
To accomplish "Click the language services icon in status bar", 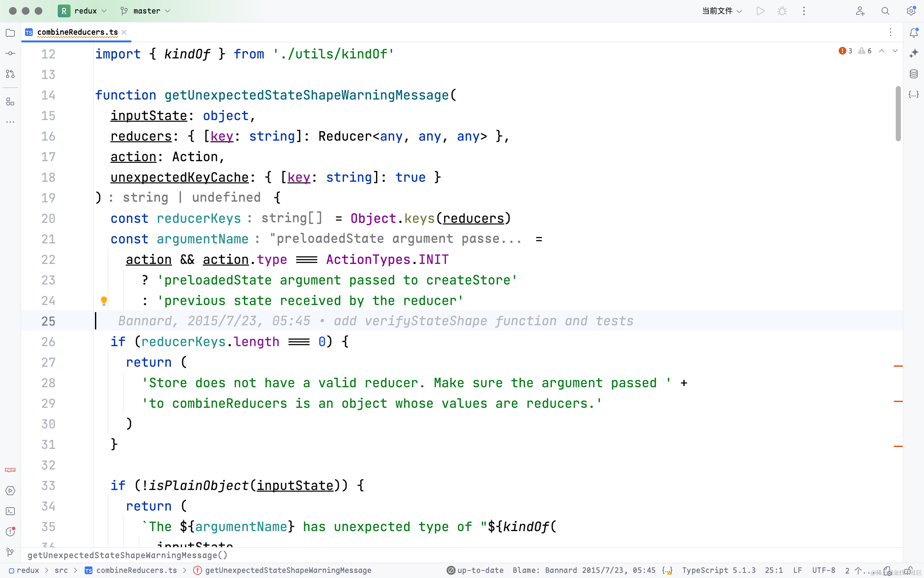I will [667, 570].
